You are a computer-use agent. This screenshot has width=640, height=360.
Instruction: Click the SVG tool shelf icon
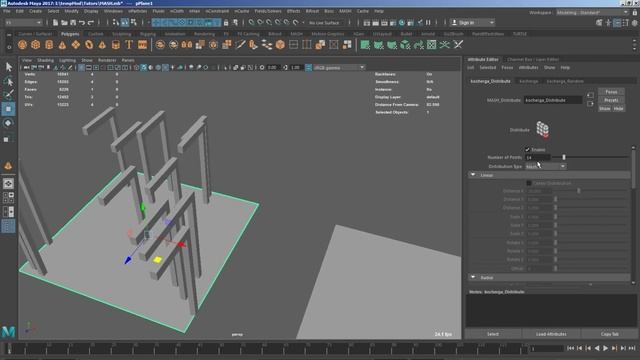click(x=142, y=45)
